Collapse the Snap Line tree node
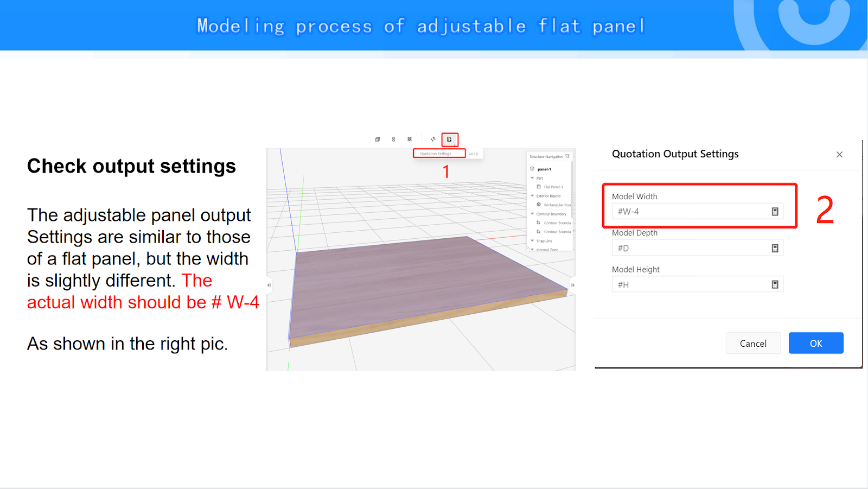Screen dimensions: 868x489 coord(532,241)
